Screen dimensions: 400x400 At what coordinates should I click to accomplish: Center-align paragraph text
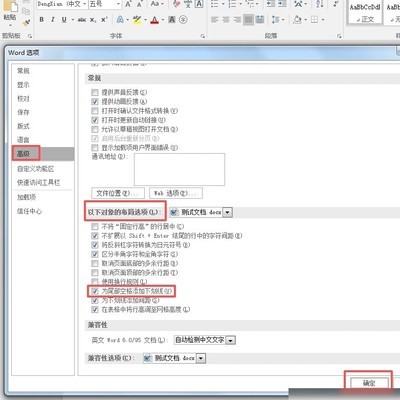(x=226, y=20)
